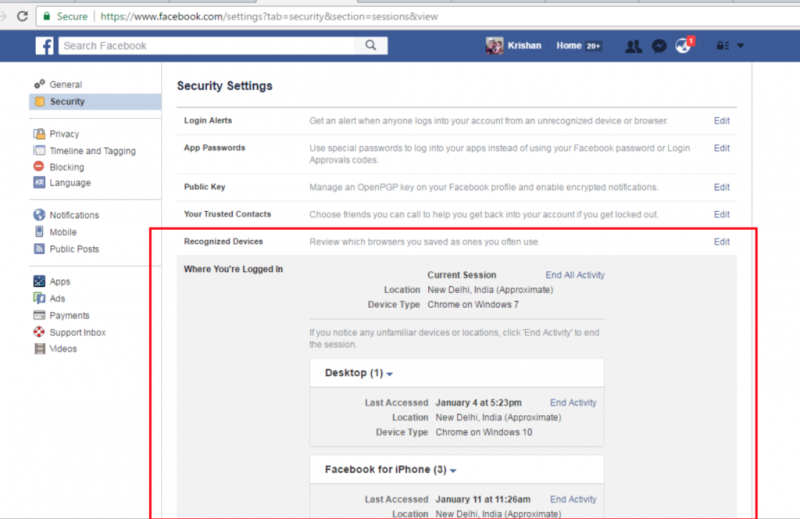Open Ads settings

pyautogui.click(x=57, y=298)
